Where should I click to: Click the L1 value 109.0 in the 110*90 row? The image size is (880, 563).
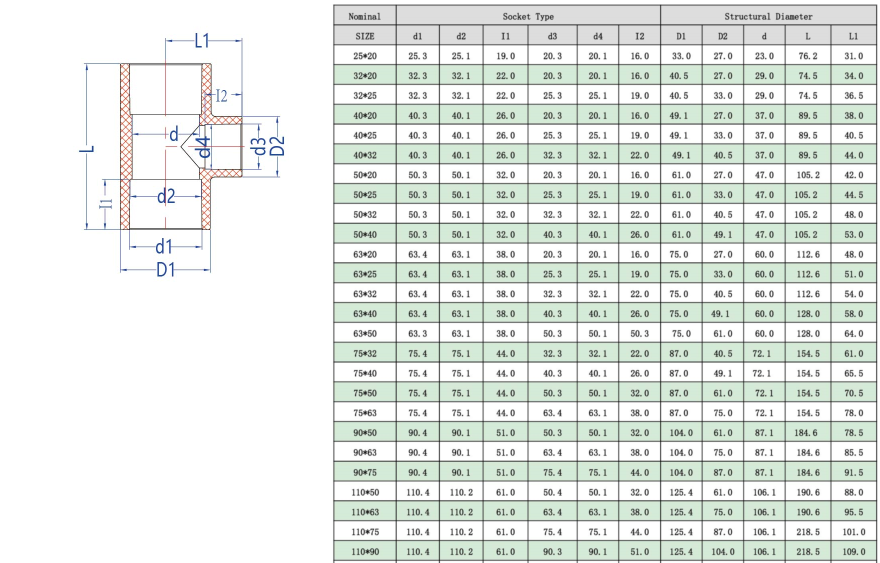853,551
